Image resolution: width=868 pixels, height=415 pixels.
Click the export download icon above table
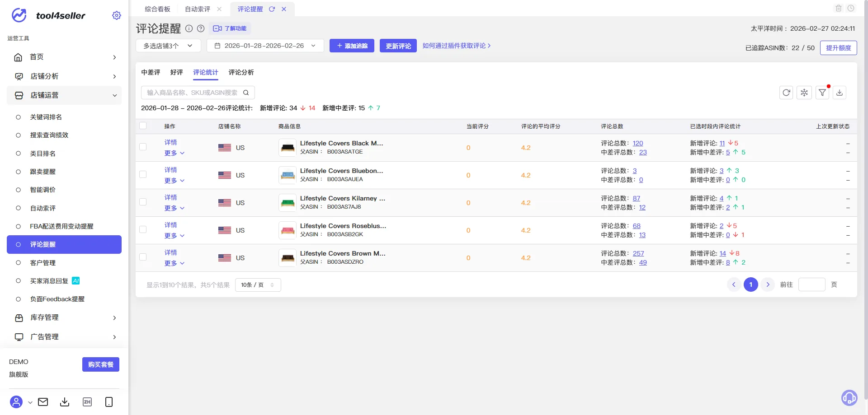click(840, 93)
